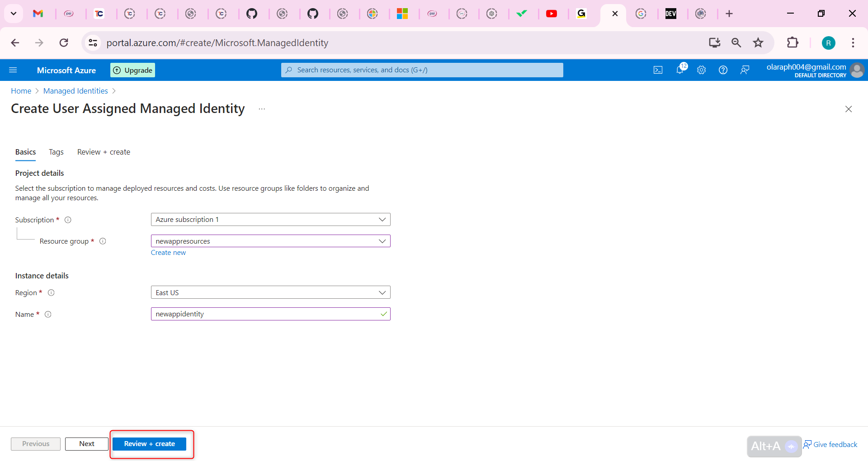Screen dimensions: 868x461
Task: Switch to the Tags tab
Action: tap(56, 152)
